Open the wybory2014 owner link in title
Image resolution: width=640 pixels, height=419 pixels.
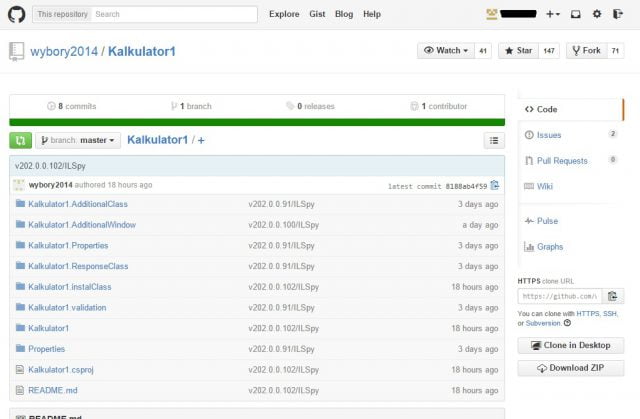pos(64,52)
